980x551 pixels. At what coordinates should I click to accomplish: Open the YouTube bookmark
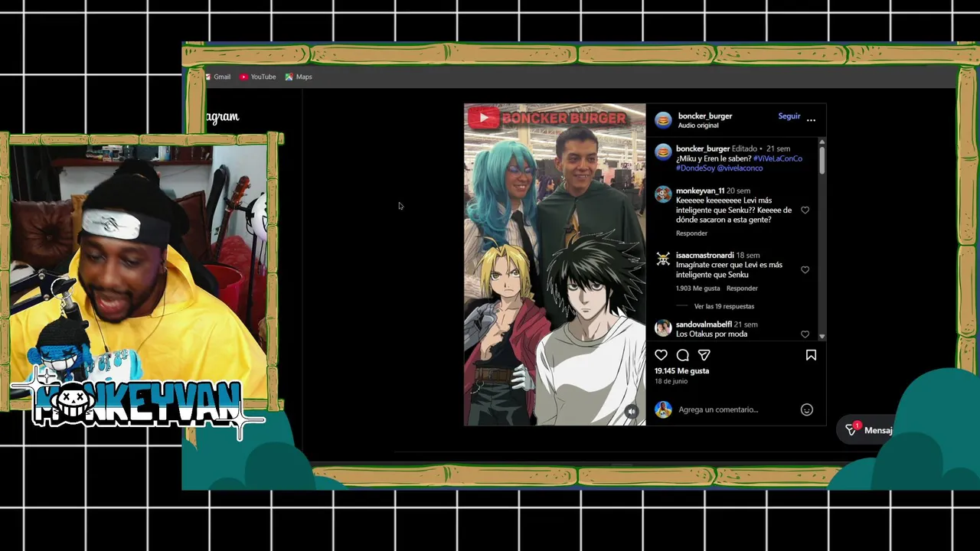pyautogui.click(x=258, y=77)
